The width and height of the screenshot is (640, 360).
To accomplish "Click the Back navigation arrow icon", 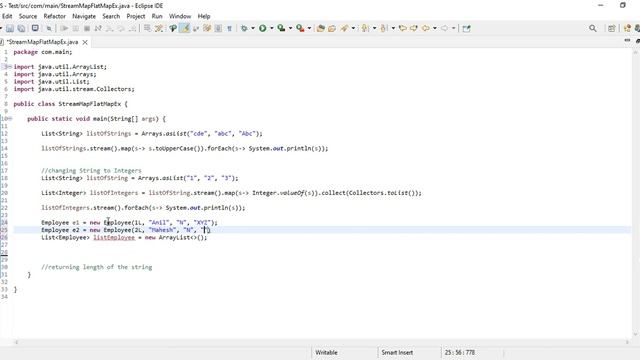I will [426, 28].
